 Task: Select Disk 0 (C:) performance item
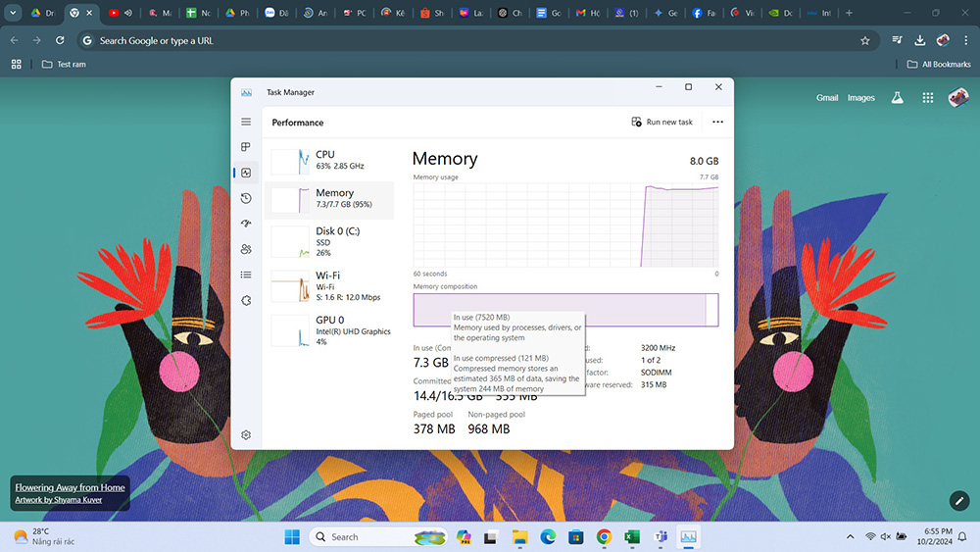click(329, 241)
